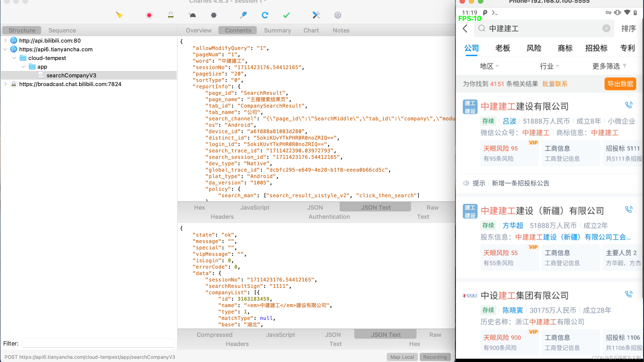This screenshot has width=644, height=362.
Task: Show response Raw view
Action: click(435, 335)
